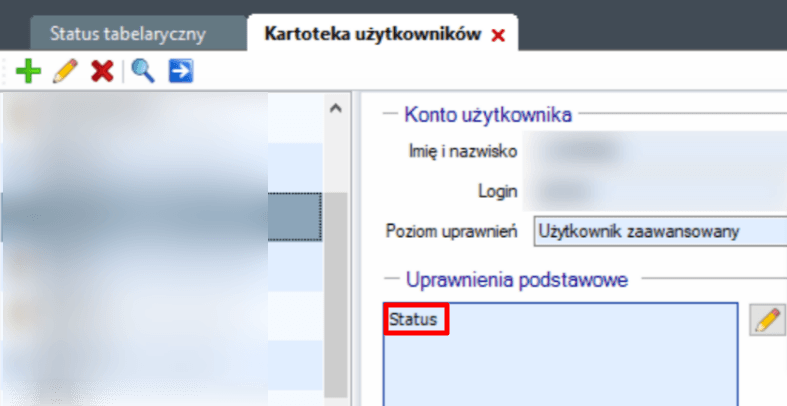The width and height of the screenshot is (787, 406).
Task: Close the Kartoteka użytkowników tab
Action: (x=498, y=35)
